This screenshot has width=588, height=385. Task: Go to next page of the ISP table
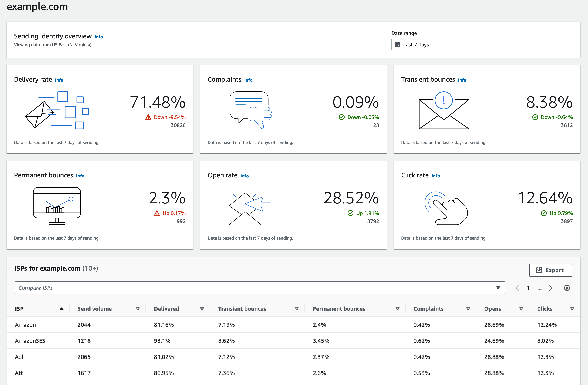551,288
